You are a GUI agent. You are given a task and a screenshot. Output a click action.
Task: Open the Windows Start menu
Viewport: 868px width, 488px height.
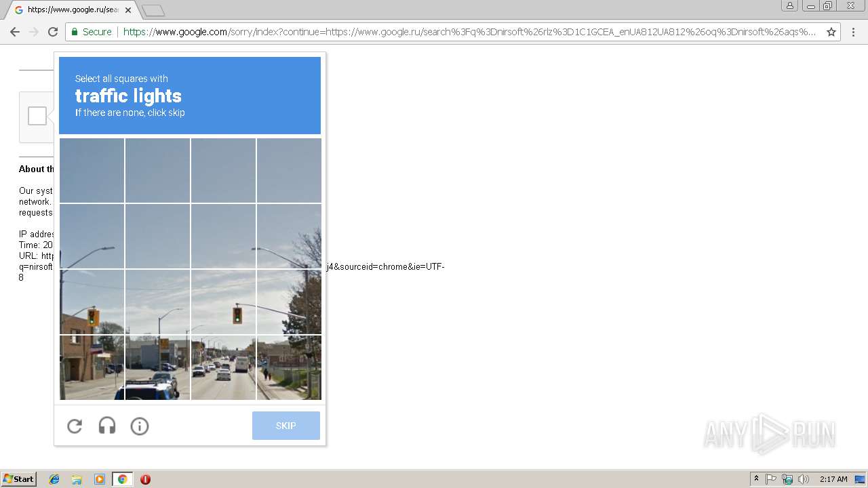(18, 479)
